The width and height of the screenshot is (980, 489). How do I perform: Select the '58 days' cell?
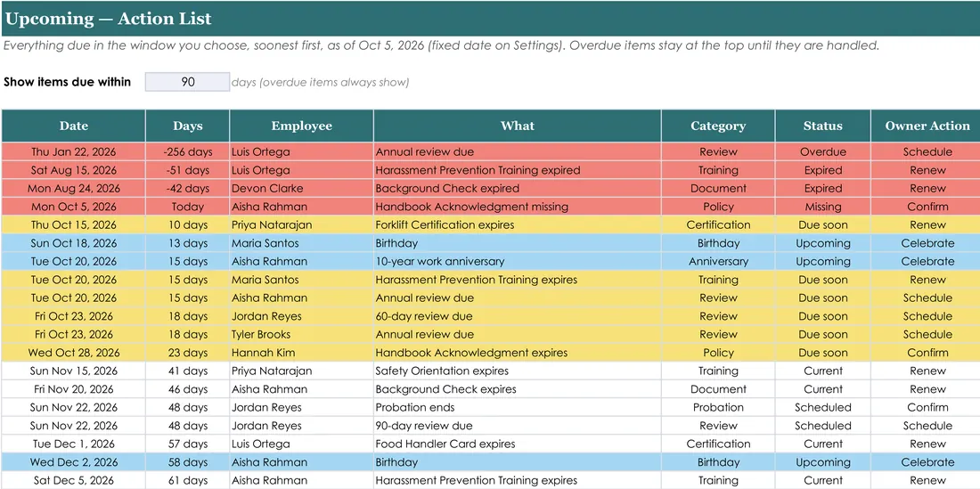pyautogui.click(x=187, y=462)
